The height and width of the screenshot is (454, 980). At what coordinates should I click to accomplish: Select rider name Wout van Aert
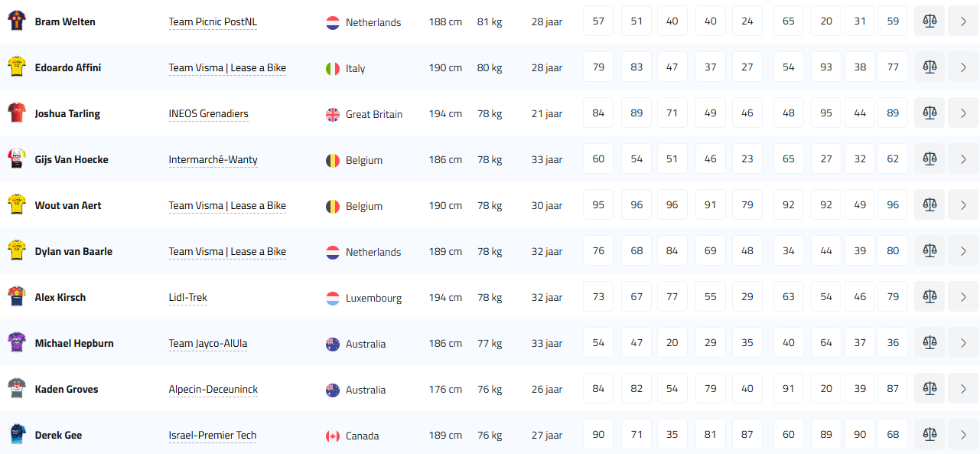pyautogui.click(x=68, y=205)
